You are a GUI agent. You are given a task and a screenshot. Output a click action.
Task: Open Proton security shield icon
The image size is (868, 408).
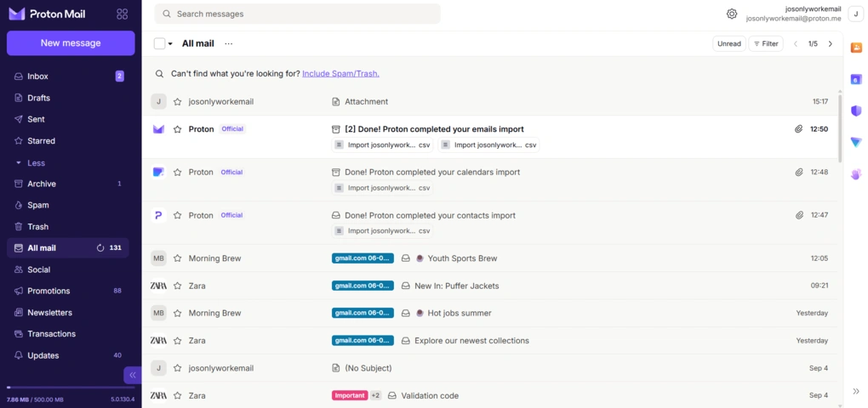pos(856,110)
